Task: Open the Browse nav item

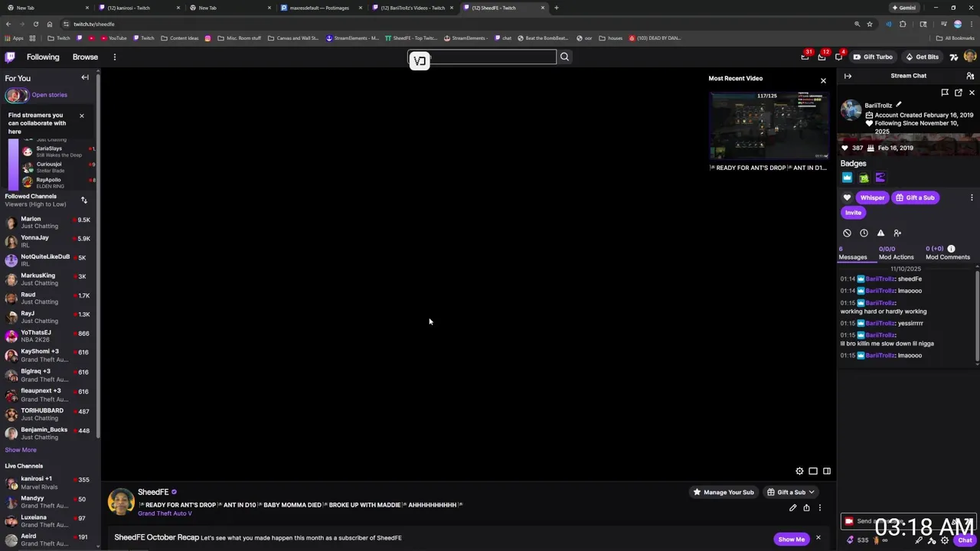Action: click(x=85, y=57)
